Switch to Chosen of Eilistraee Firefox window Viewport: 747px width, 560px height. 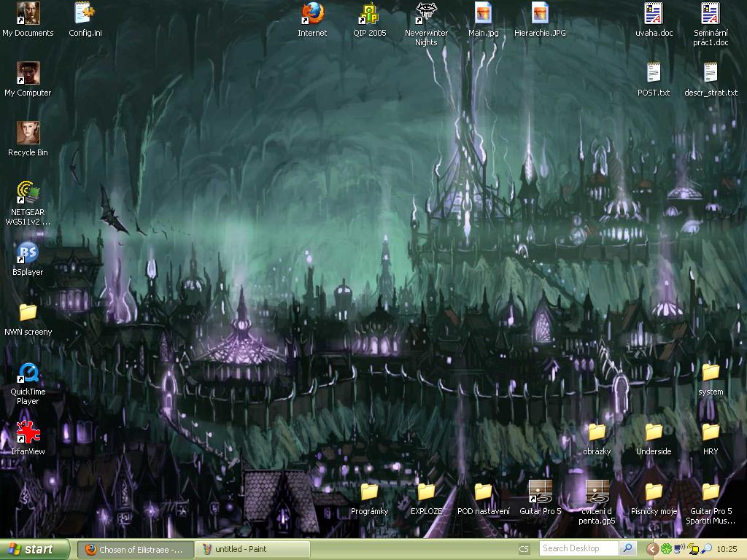135,549
